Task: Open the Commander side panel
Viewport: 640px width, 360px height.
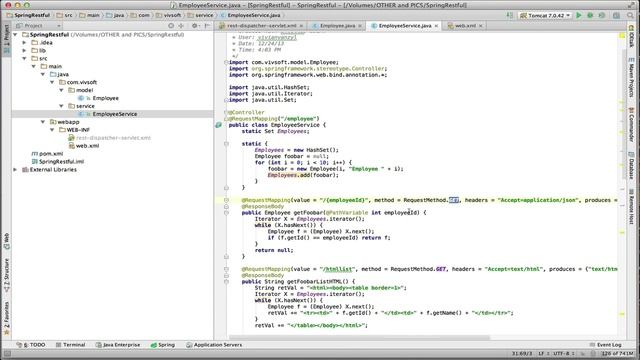Action: click(x=631, y=124)
